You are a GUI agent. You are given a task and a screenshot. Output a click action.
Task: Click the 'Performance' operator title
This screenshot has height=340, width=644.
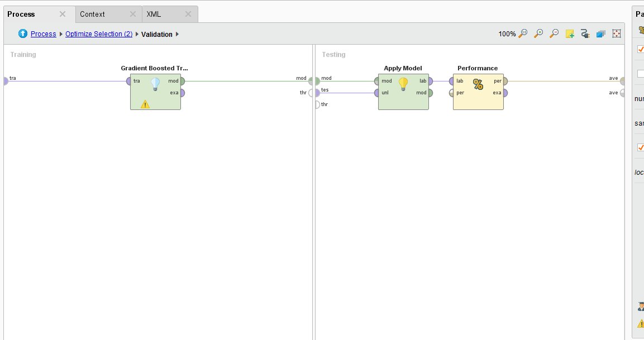pyautogui.click(x=478, y=68)
